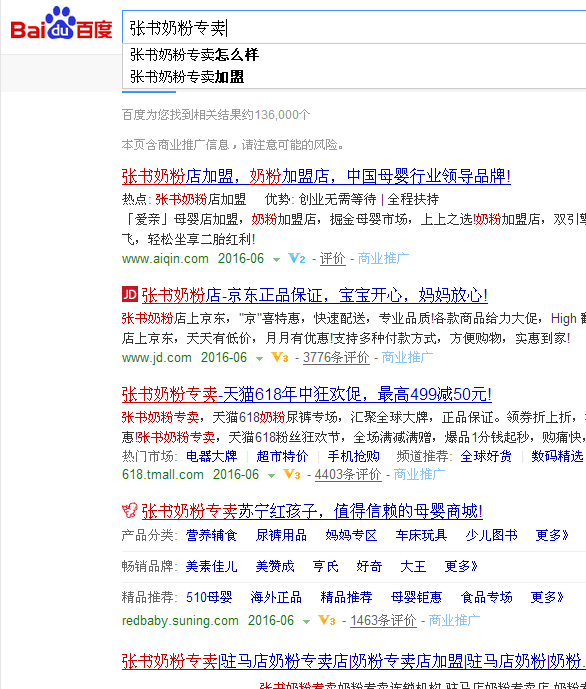Open result 张书奶粉店-京东正品保证
This screenshot has width=586, height=689.
coord(315,295)
